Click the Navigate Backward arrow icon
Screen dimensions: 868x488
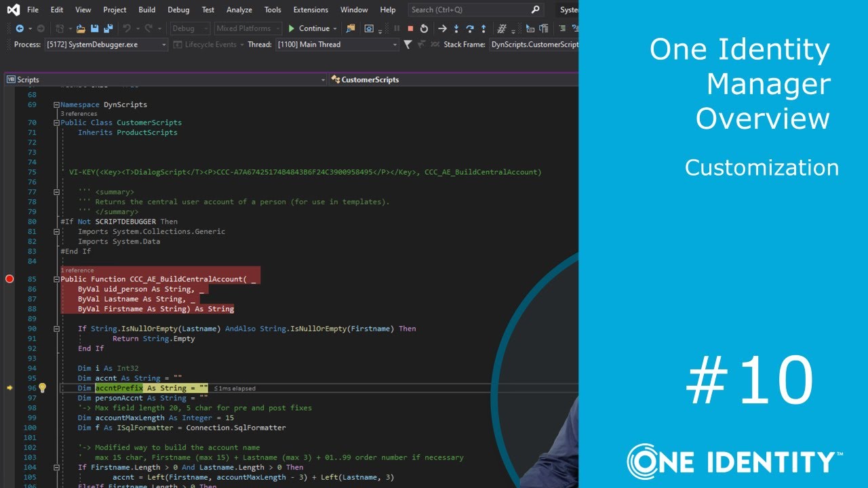[x=19, y=28]
